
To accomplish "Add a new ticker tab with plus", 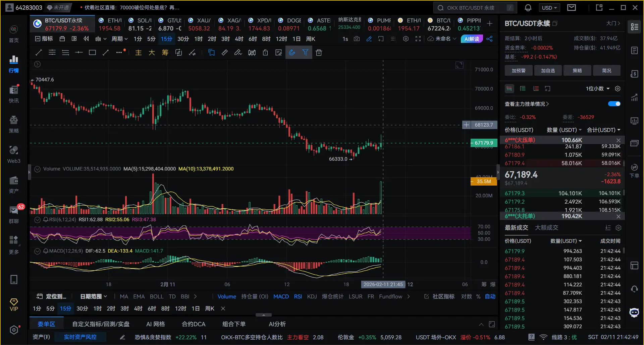I will pyautogui.click(x=490, y=23).
